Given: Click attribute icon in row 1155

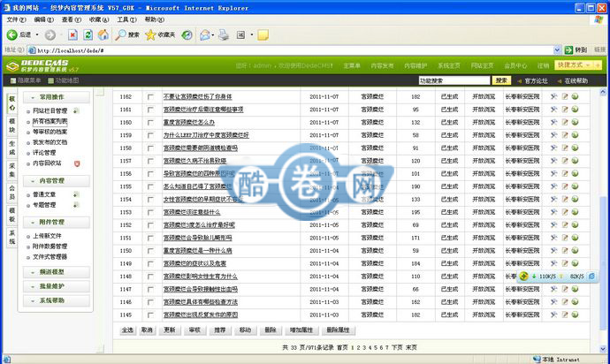Looking at the screenshot, I should pyautogui.click(x=553, y=186).
